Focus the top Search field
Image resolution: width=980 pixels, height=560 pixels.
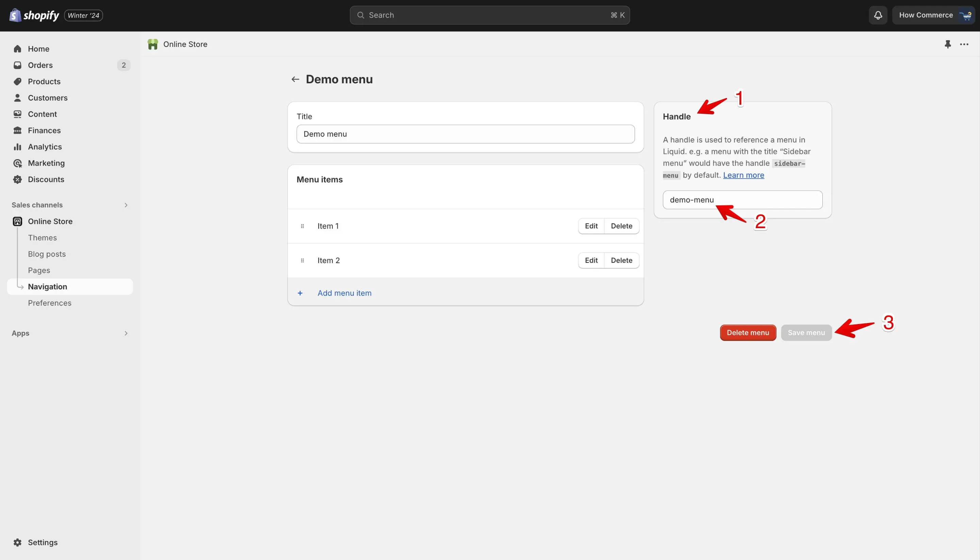490,15
